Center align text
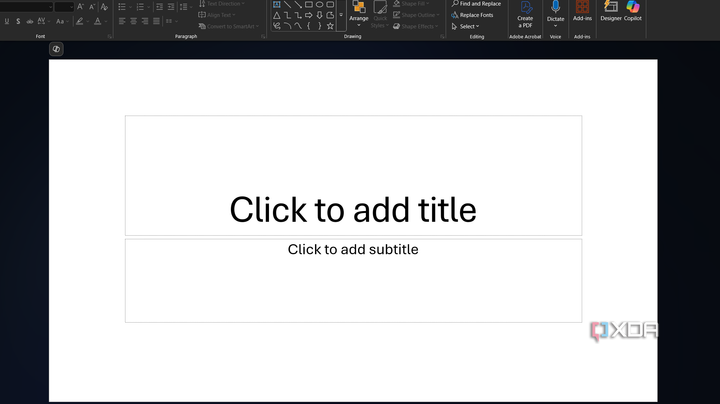The width and height of the screenshot is (720, 404). 133,21
